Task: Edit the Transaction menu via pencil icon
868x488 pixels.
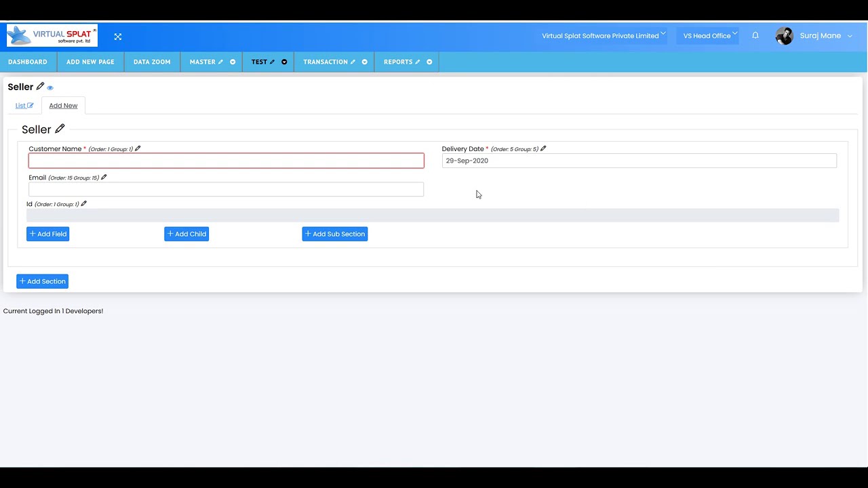Action: [x=353, y=62]
